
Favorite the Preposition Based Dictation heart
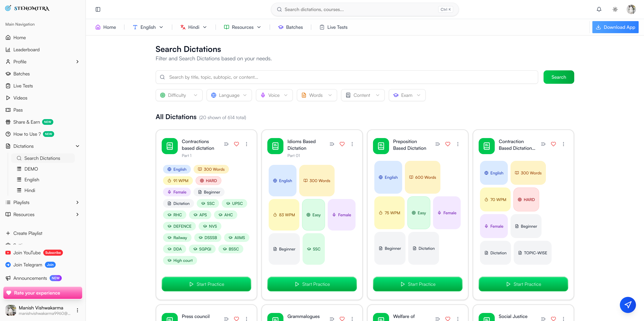coord(447,144)
